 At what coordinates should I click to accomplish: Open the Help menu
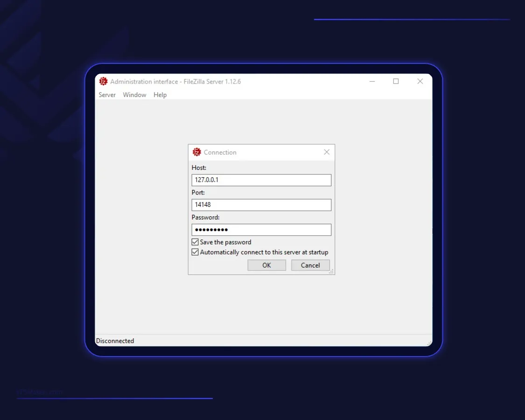click(x=160, y=95)
